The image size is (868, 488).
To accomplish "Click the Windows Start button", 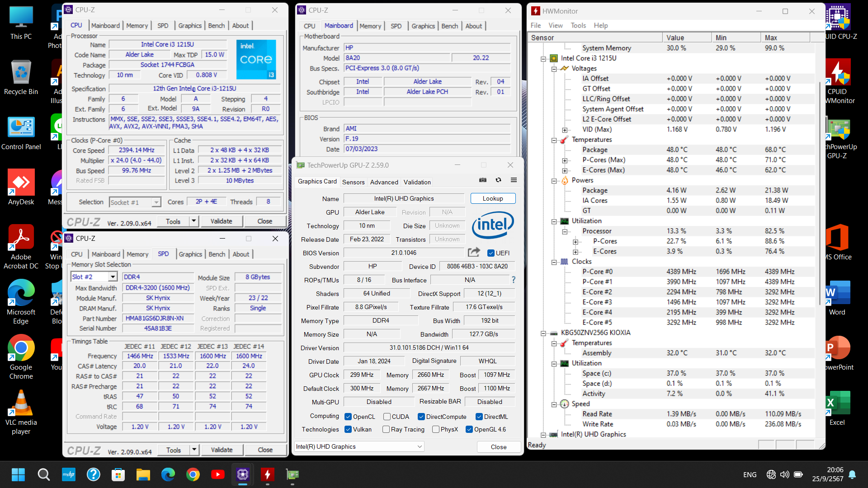I will (x=18, y=474).
